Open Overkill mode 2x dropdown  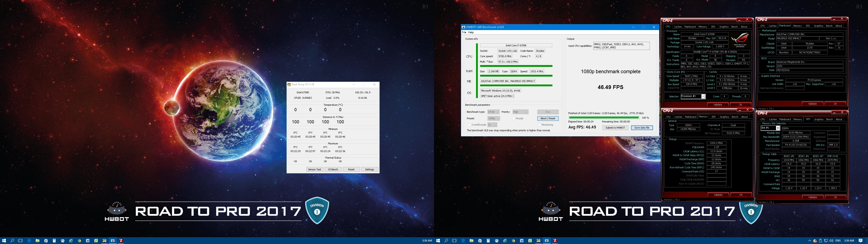[x=493, y=125]
